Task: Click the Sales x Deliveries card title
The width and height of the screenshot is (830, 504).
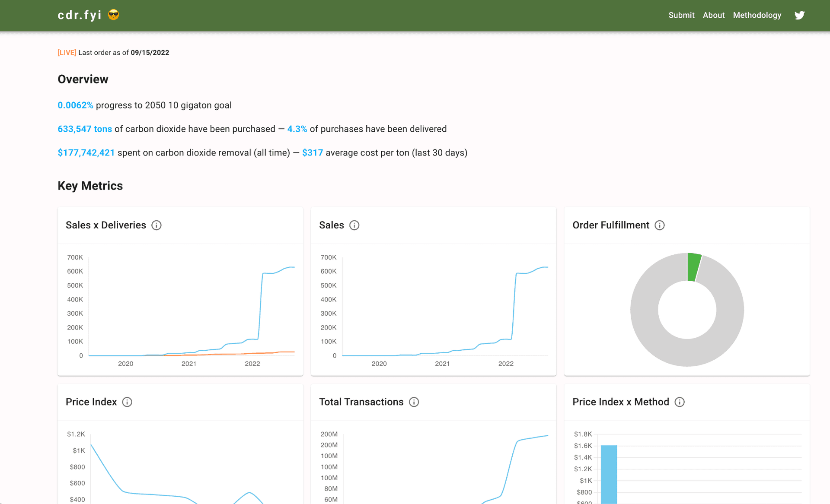Action: click(106, 225)
